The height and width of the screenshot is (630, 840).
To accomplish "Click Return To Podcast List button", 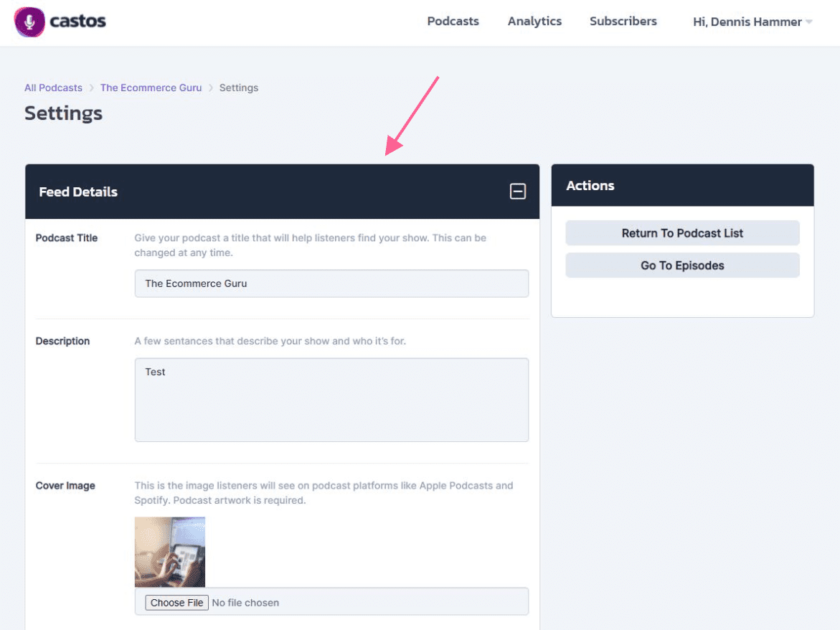I will 682,233.
